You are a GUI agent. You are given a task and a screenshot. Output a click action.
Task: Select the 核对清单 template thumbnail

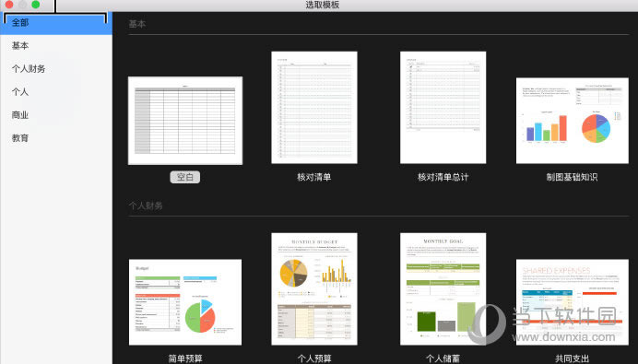point(314,108)
